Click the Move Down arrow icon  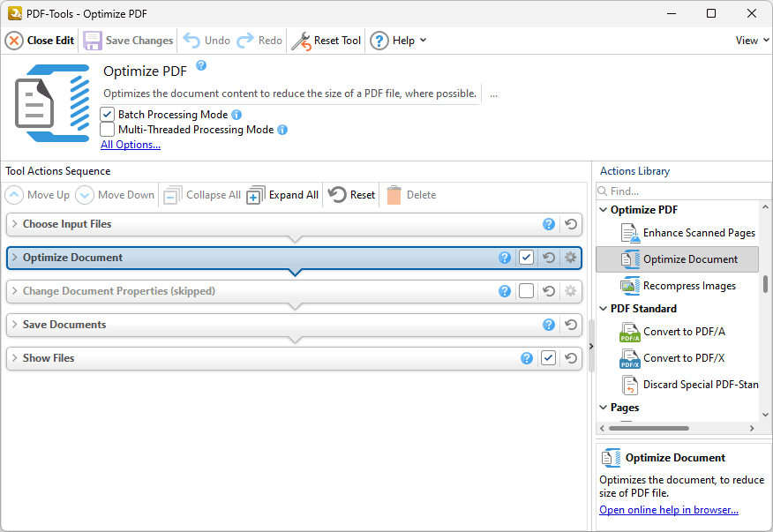[x=85, y=195]
